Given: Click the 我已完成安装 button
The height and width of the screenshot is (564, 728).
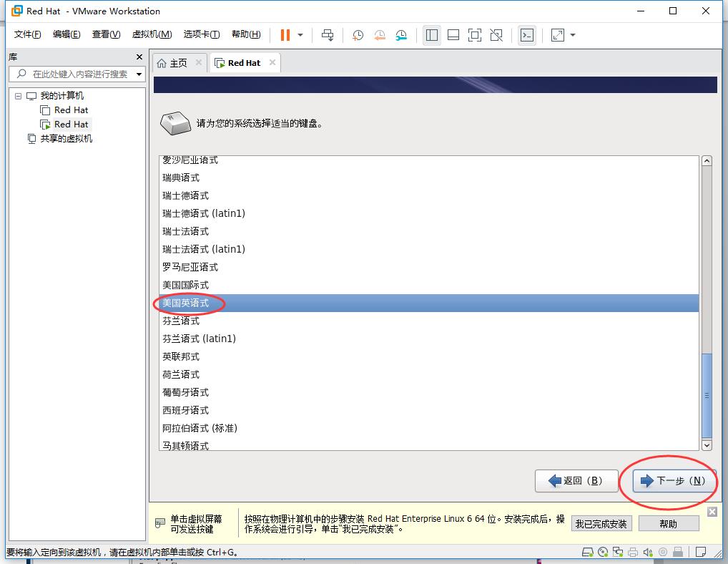Looking at the screenshot, I should 601,524.
